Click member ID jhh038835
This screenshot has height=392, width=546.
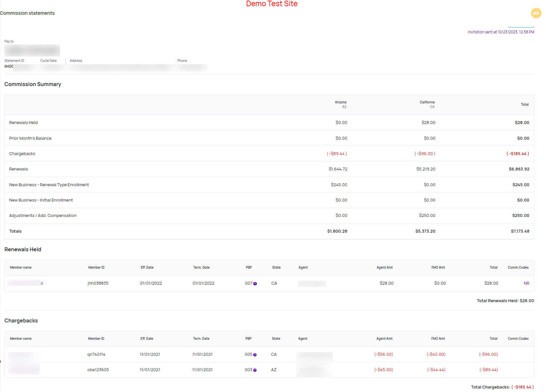pos(98,283)
